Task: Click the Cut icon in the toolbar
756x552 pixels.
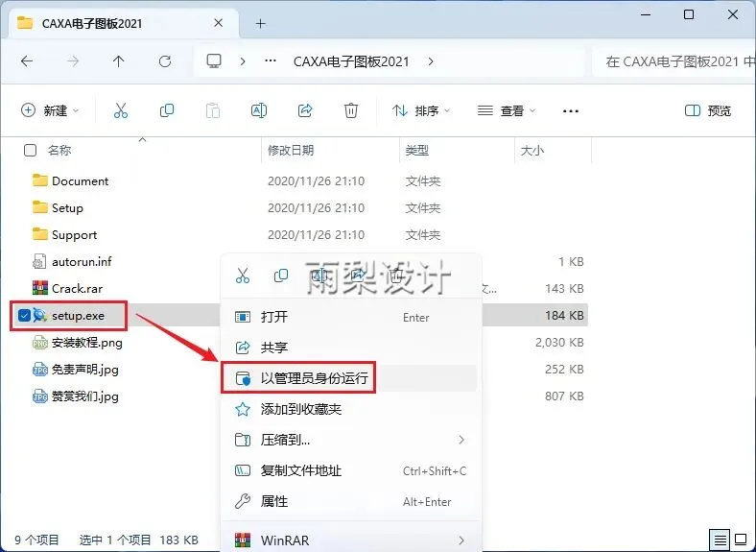Action: (121, 110)
